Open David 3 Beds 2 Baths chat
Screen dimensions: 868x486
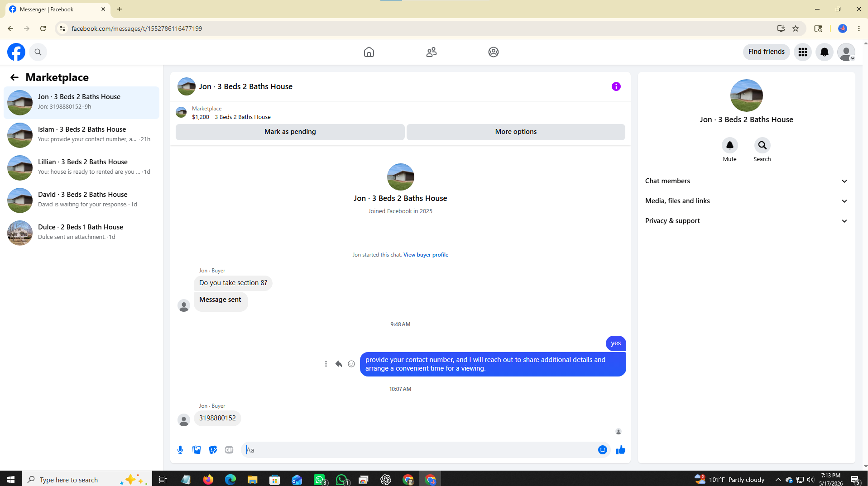[x=82, y=200]
